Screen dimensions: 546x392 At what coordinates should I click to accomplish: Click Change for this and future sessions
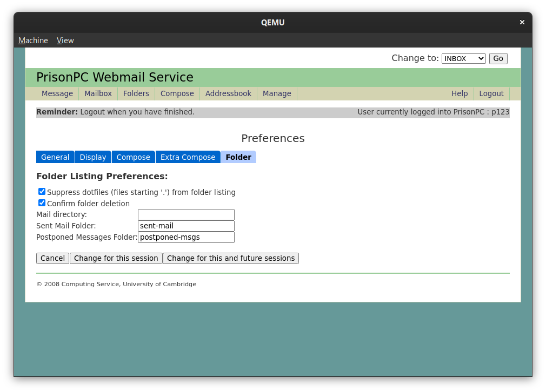[231, 258]
